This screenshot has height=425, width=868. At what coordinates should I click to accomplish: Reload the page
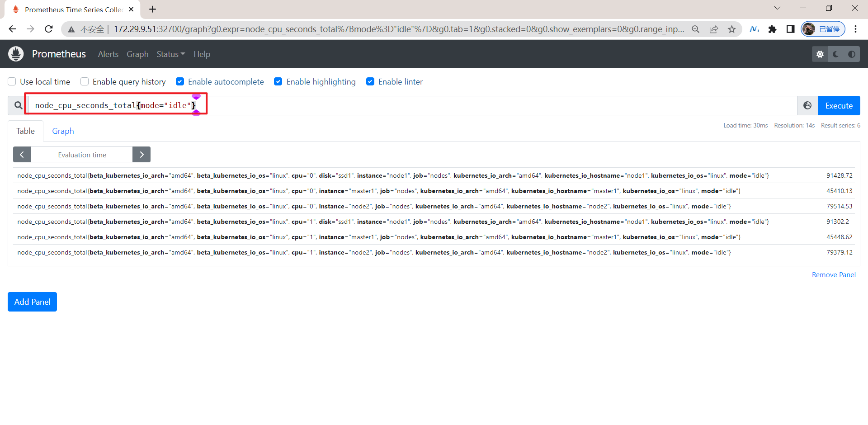(x=48, y=29)
